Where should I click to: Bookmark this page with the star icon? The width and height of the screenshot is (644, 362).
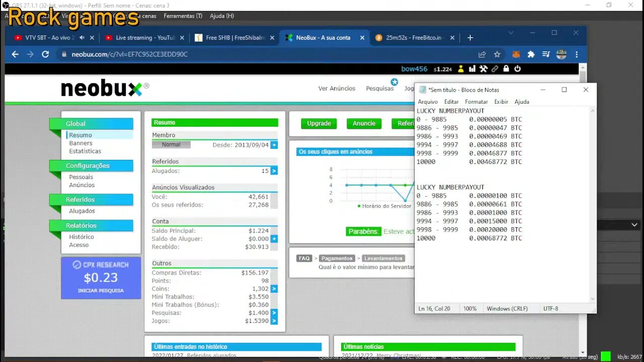click(497, 54)
